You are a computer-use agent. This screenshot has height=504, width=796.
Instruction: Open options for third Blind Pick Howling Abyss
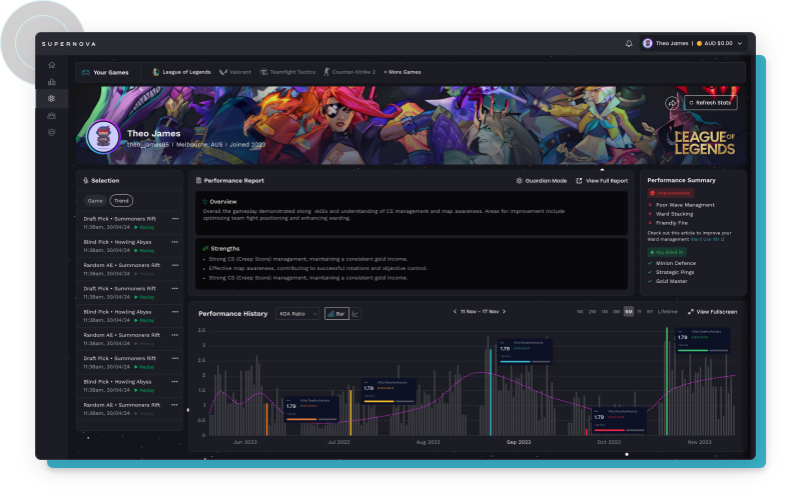(x=175, y=382)
